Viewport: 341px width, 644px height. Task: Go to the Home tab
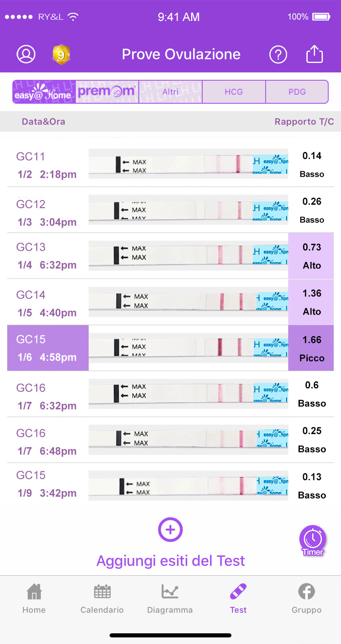34,599
